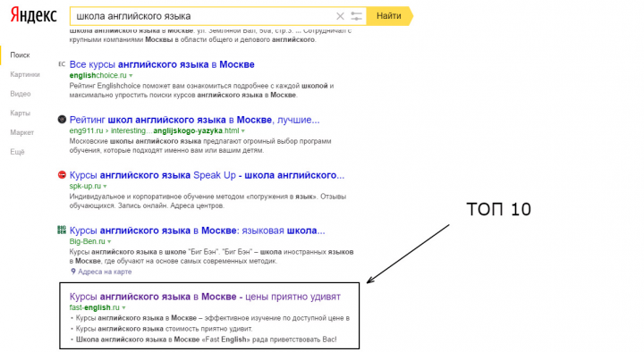Viewport: 644px width, 352px height.
Task: Open Адреса на карте link
Action: coord(105,272)
